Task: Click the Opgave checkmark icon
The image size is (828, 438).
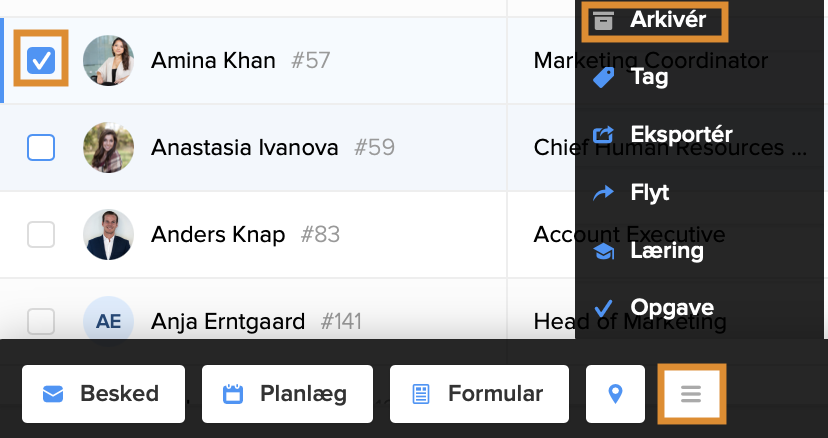Action: point(603,307)
